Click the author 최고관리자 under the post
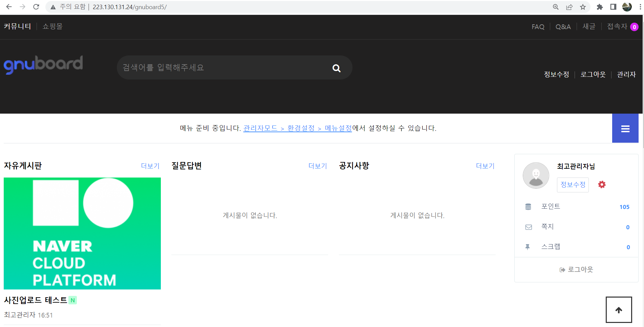Viewport: 644px width, 327px height. coord(20,315)
